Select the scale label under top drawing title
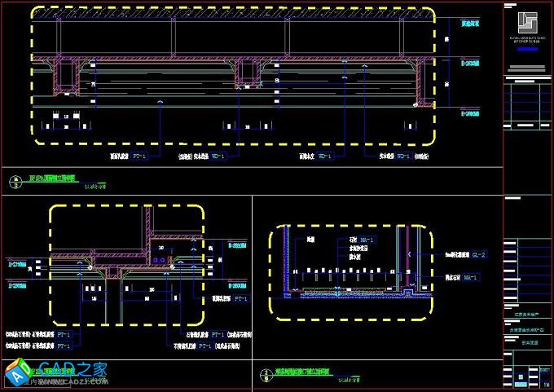554x392 pixels. click(x=94, y=186)
